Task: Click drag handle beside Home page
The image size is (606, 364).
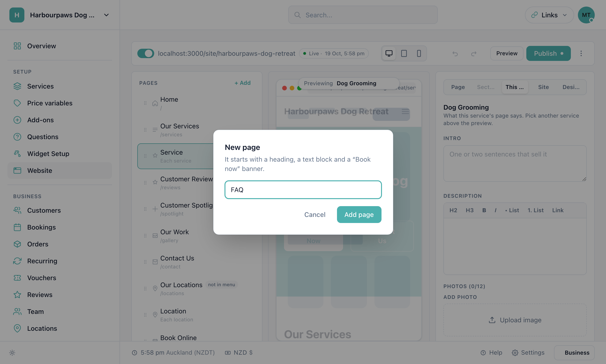Action: (145, 103)
